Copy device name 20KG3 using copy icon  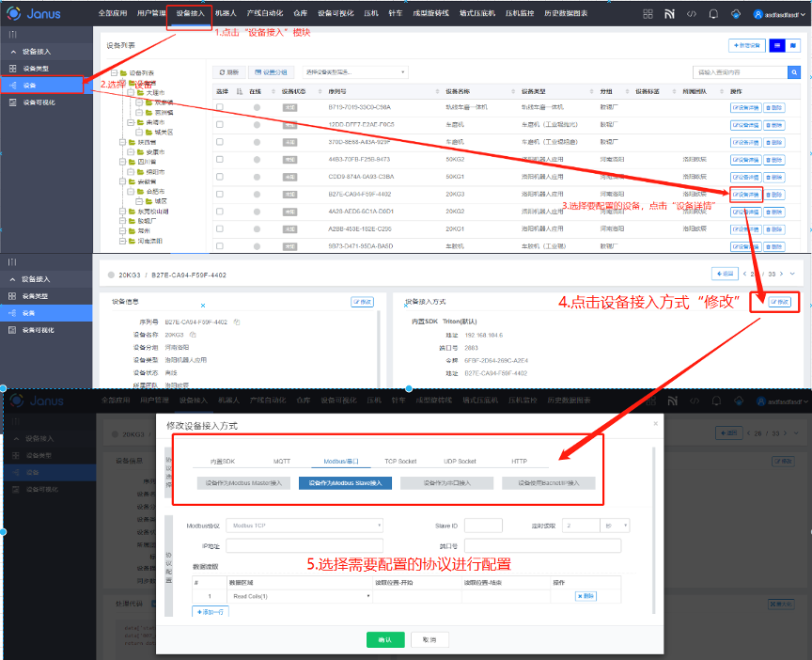point(193,335)
